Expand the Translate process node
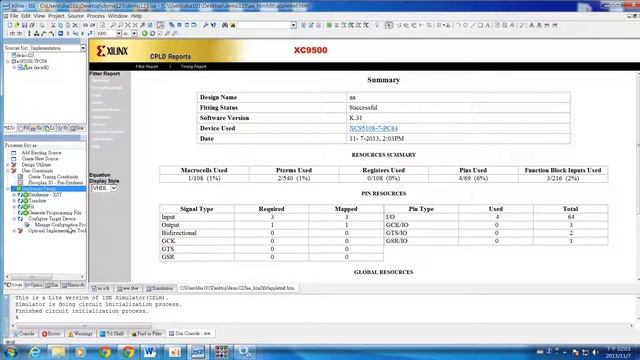640x360 pixels. (14, 201)
